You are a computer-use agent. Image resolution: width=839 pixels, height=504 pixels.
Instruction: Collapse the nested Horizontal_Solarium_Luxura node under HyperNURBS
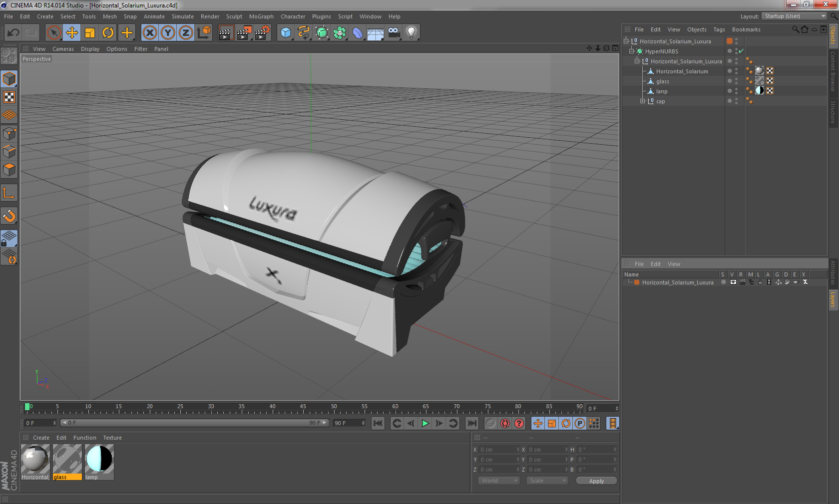click(x=637, y=61)
